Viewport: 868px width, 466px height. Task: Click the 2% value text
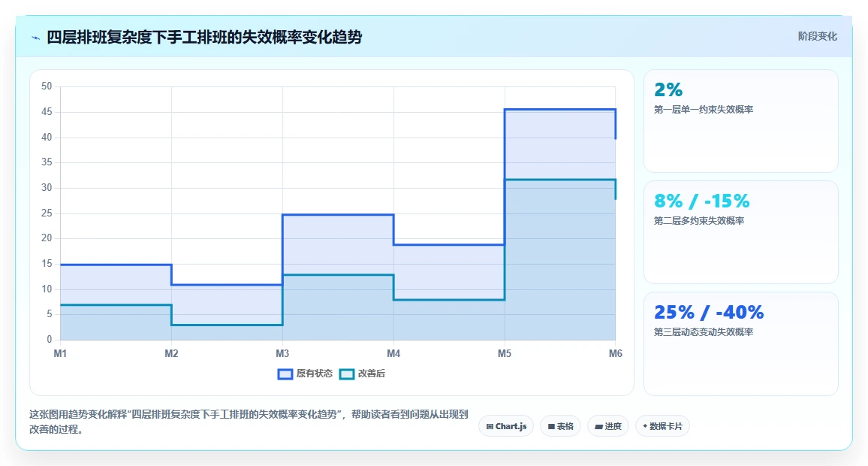668,89
